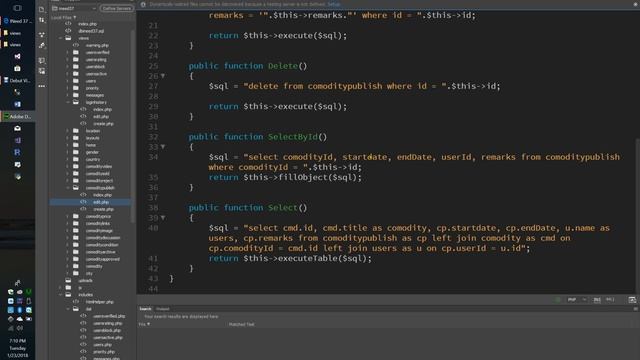640x360 pixels.
Task: Click the live view options icon
Action: (42, 35)
